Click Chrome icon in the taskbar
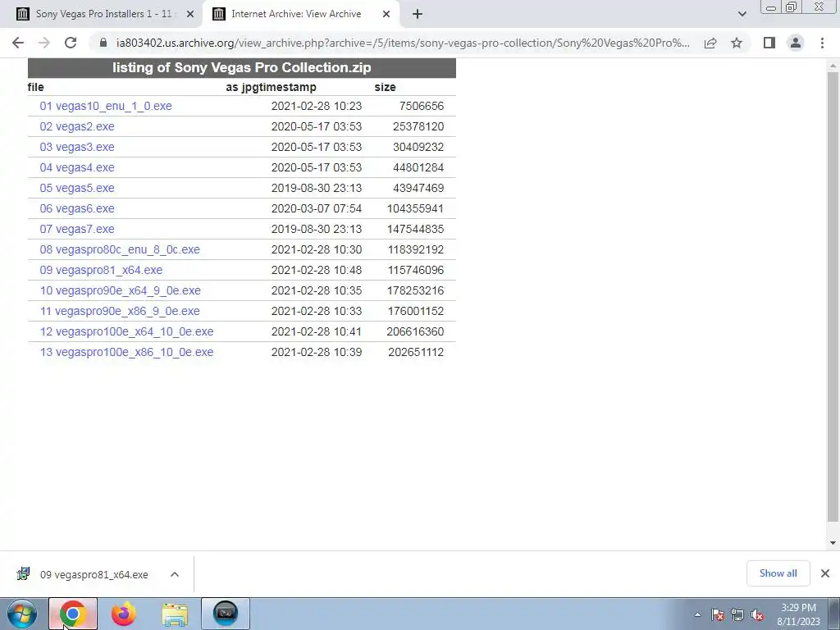The width and height of the screenshot is (840, 630). point(73,614)
